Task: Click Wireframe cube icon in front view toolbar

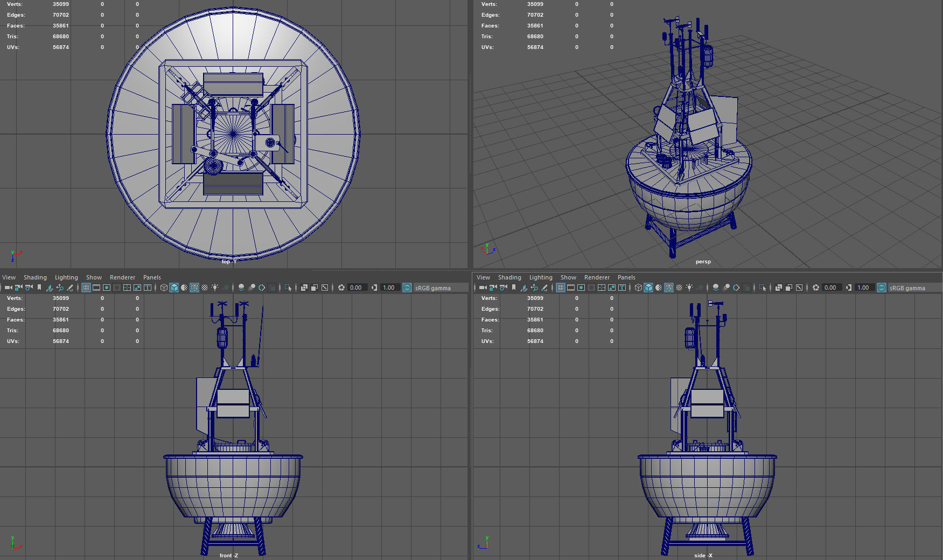Action: click(x=164, y=288)
